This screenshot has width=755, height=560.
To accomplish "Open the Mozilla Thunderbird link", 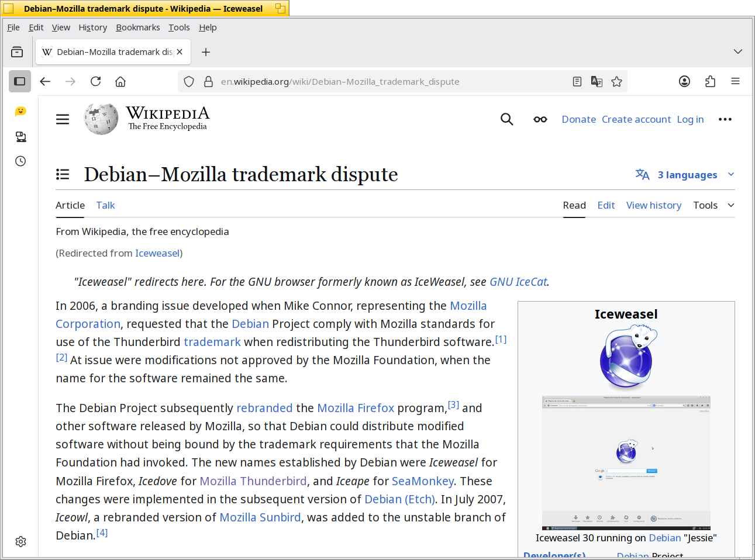I will (253, 481).
